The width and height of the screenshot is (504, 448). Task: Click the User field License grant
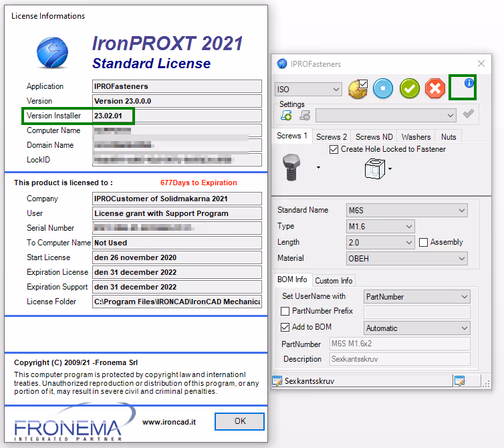[176, 213]
